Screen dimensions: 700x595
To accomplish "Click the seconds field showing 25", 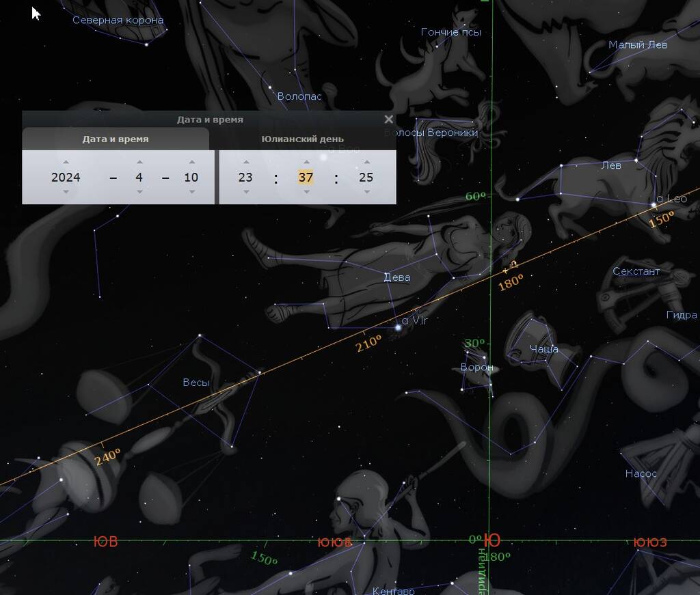I will [366, 177].
